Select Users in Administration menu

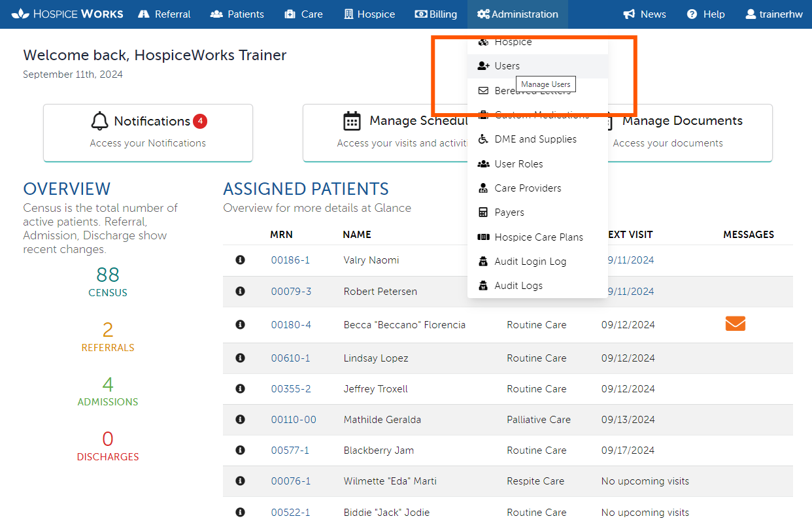tap(537, 66)
